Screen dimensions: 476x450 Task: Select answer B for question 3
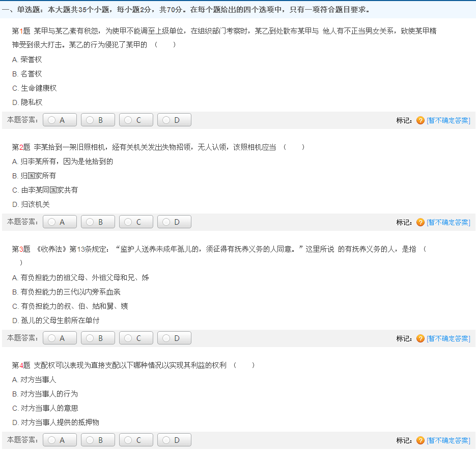click(x=98, y=338)
